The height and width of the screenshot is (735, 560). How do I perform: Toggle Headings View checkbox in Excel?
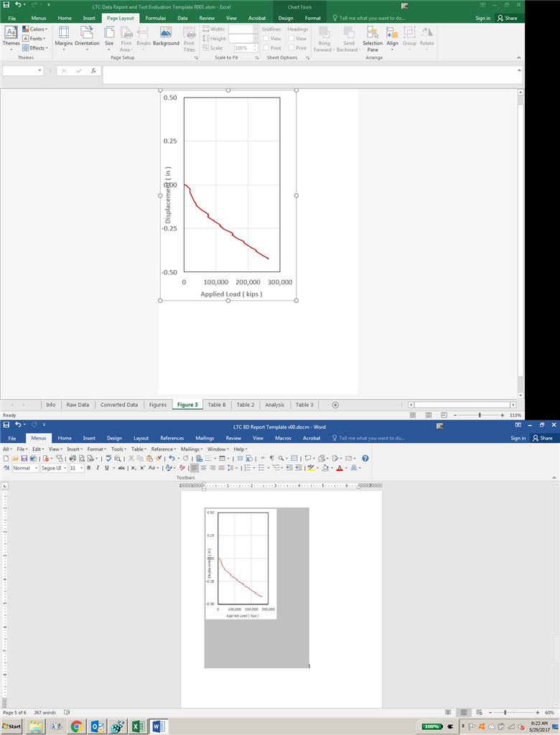[x=291, y=39]
